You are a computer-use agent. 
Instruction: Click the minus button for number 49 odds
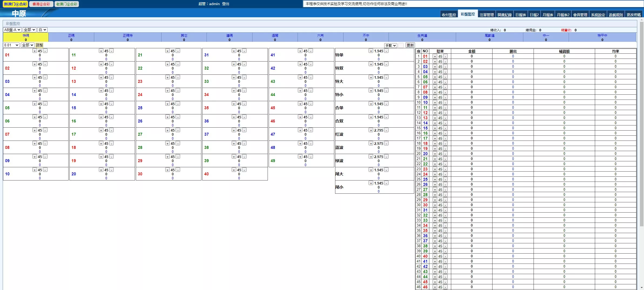[x=311, y=157]
